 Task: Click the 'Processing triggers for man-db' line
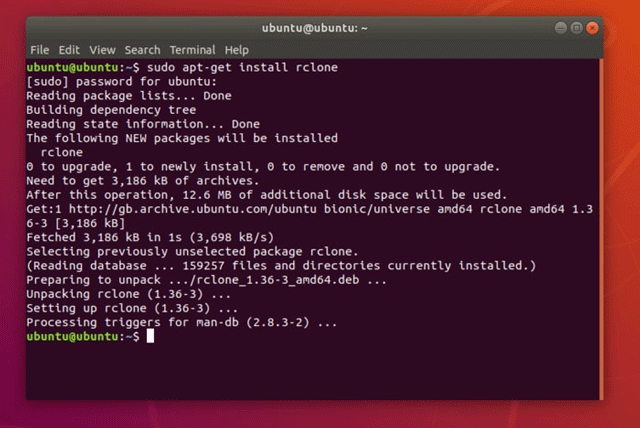pyautogui.click(x=182, y=323)
